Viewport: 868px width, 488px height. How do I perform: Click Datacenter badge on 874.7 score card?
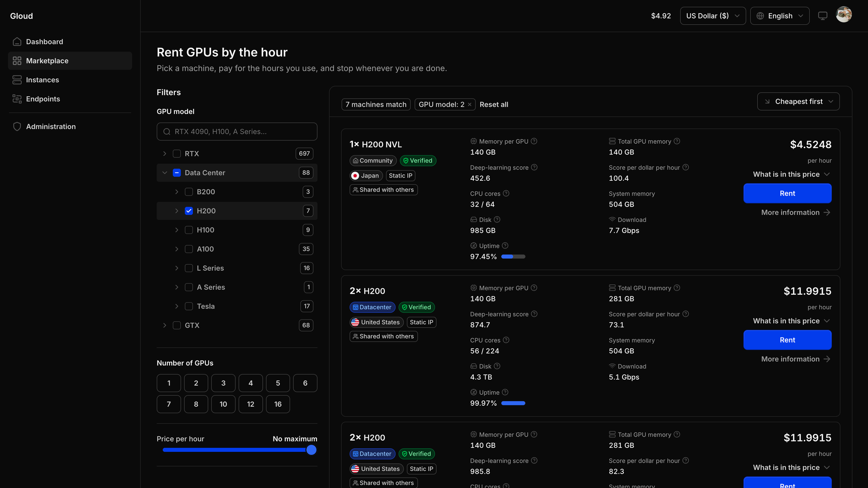pyautogui.click(x=373, y=307)
